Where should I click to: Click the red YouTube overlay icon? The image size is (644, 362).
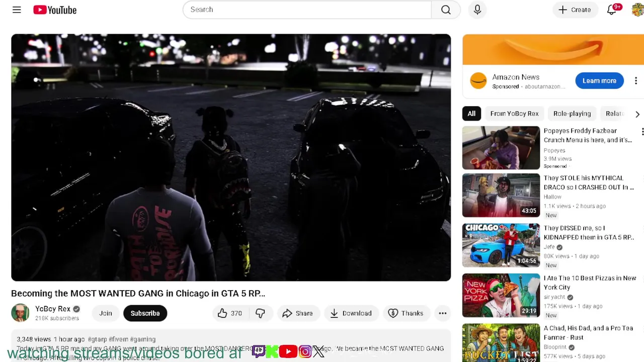tap(288, 351)
